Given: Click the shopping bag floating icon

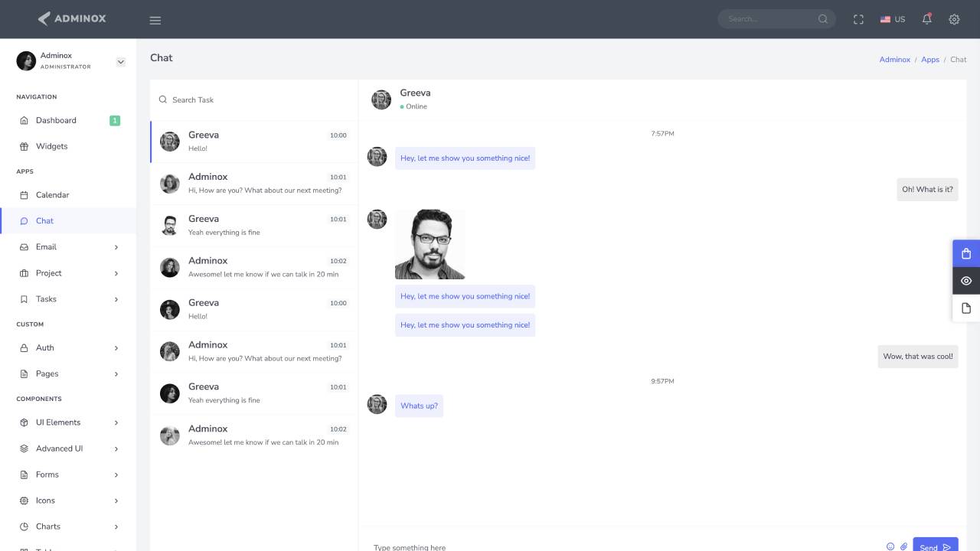Looking at the screenshot, I should click(x=966, y=253).
